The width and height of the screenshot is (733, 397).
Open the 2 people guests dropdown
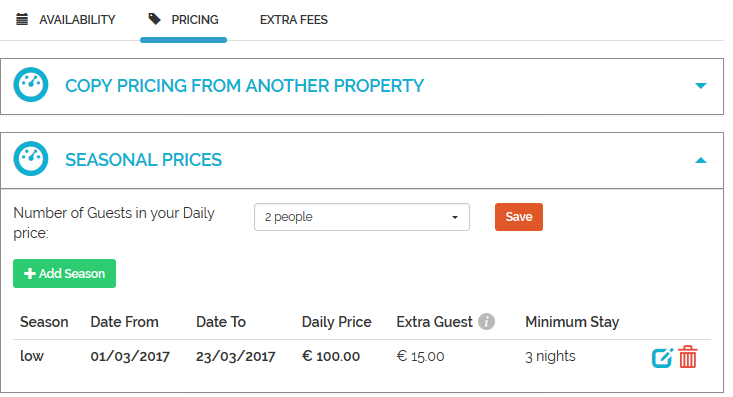[x=362, y=217]
